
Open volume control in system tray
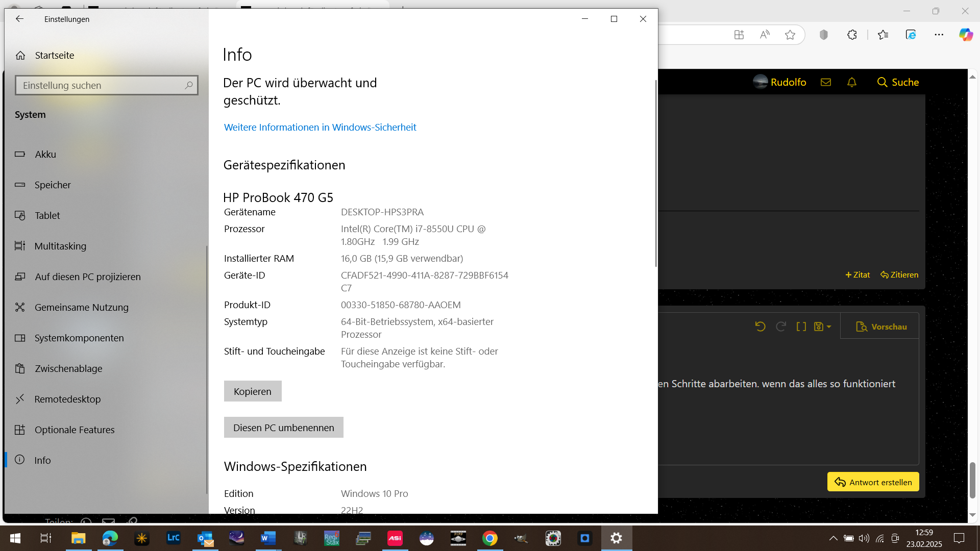(864, 538)
